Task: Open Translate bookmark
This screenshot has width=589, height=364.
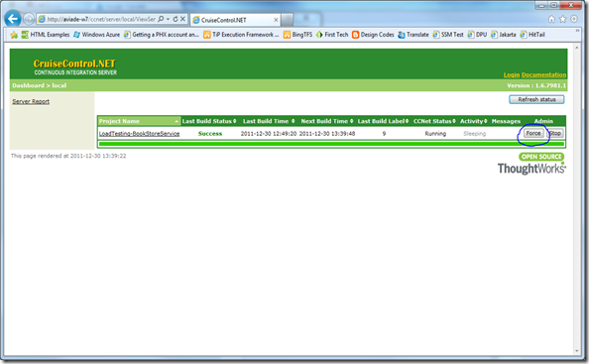Action: 413,35
